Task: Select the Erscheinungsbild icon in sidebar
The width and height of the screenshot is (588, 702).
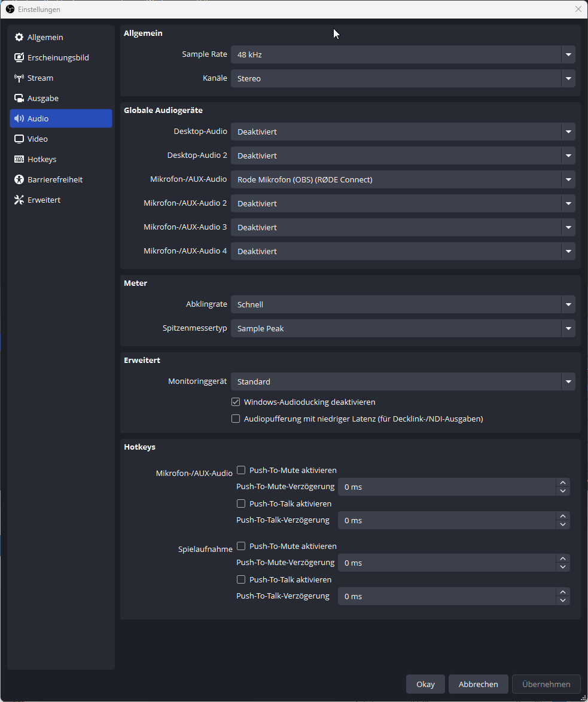Action: (19, 58)
